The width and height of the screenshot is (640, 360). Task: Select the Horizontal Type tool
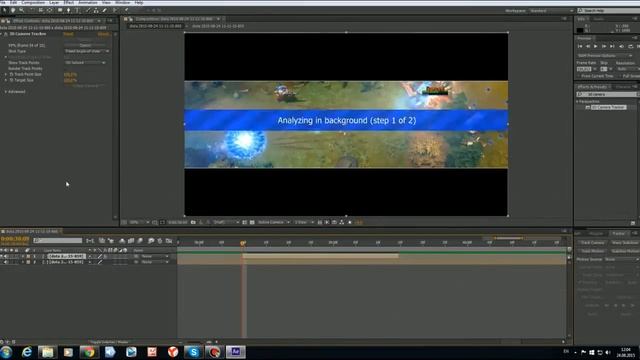point(77,10)
